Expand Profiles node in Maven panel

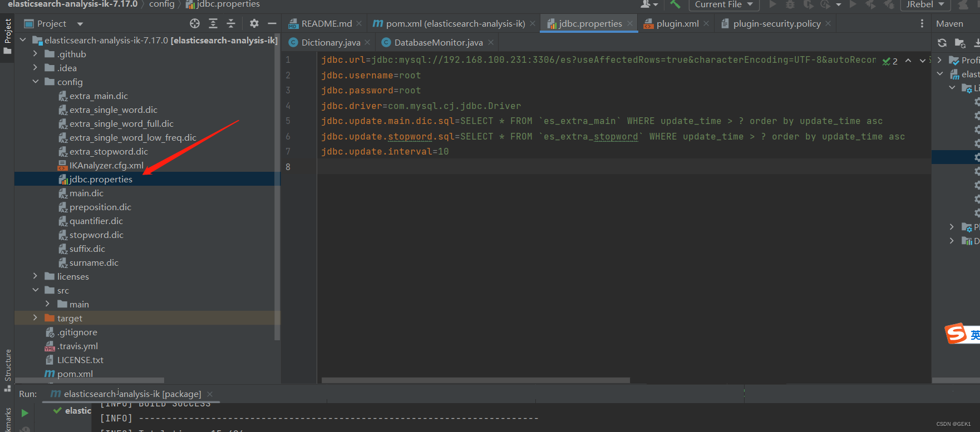tap(939, 60)
